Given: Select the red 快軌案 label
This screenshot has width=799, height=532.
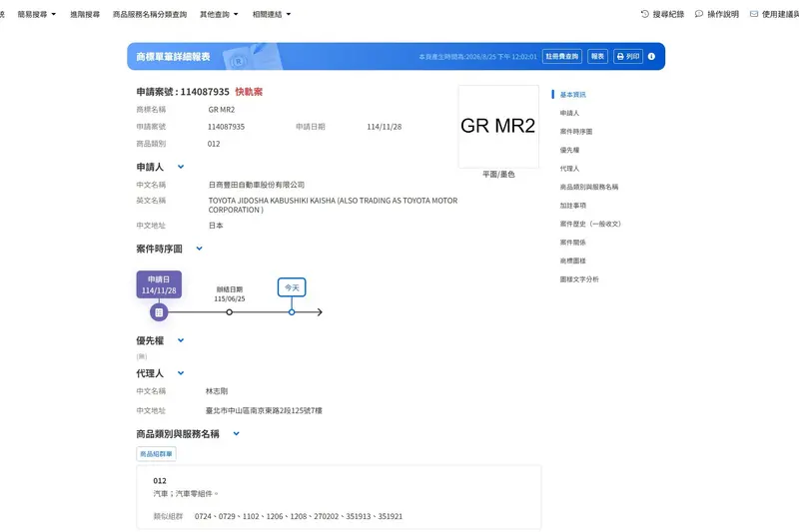Looking at the screenshot, I should click(x=249, y=92).
